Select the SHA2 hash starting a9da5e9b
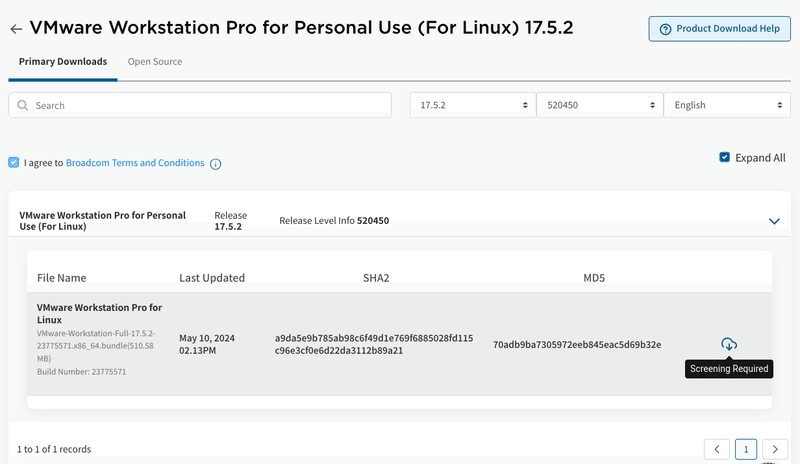 pyautogui.click(x=374, y=345)
